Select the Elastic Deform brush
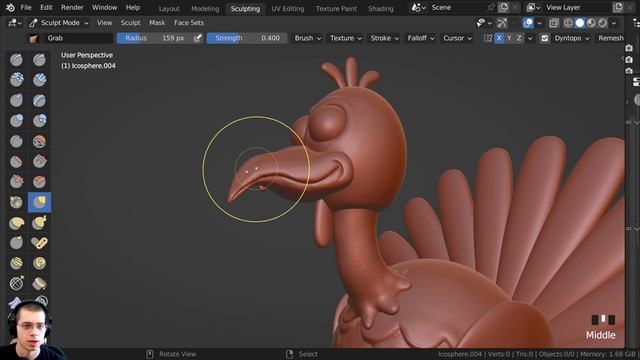This screenshot has height=360, width=640. tap(16, 223)
